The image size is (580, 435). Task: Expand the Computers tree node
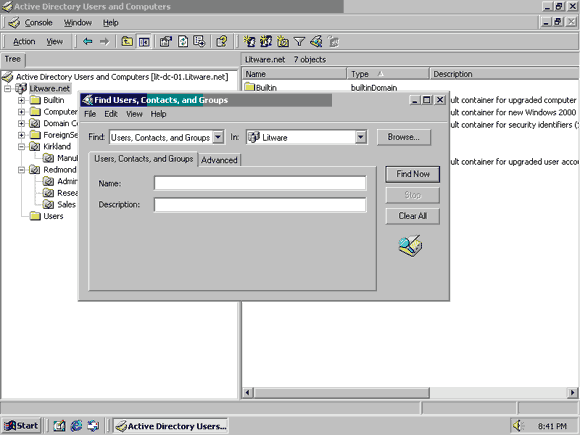[21, 112]
